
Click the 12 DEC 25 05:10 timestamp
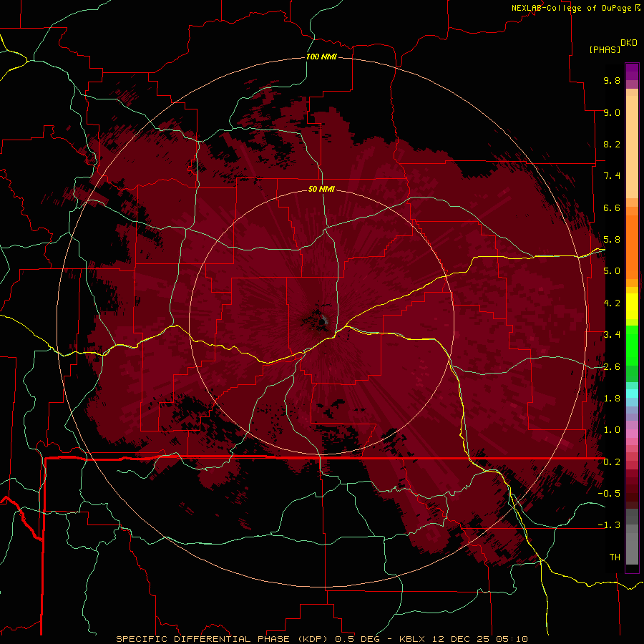(480, 639)
